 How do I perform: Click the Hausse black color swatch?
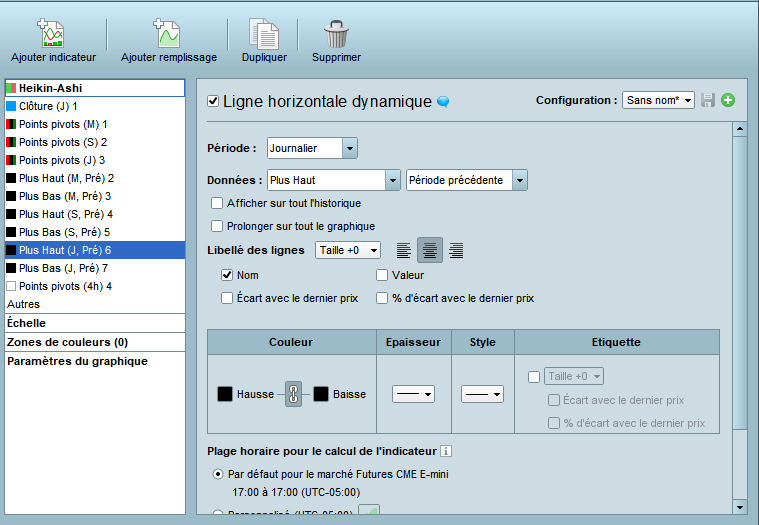[x=225, y=394]
